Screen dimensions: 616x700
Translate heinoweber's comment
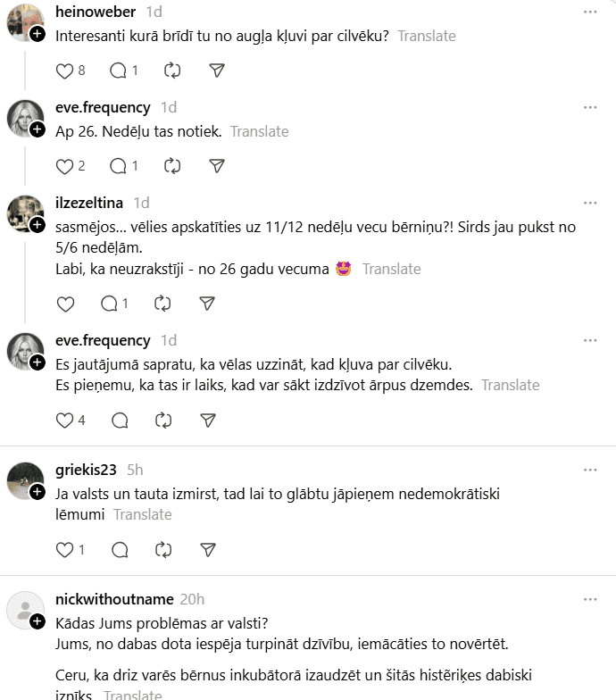tap(427, 37)
